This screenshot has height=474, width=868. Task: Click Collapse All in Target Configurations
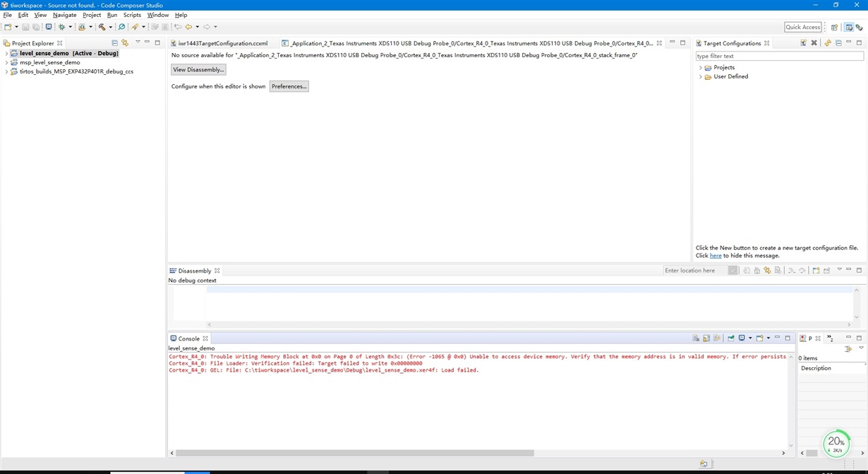pos(838,43)
